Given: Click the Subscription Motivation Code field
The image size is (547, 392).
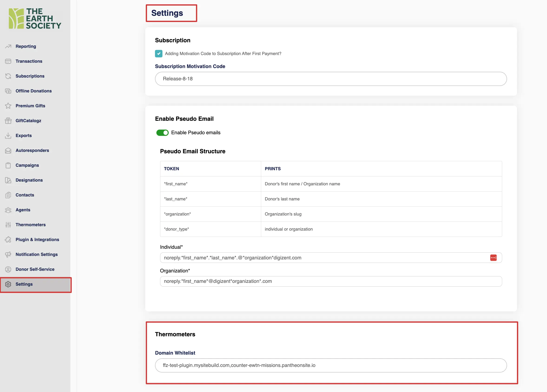Looking at the screenshot, I should (x=331, y=79).
